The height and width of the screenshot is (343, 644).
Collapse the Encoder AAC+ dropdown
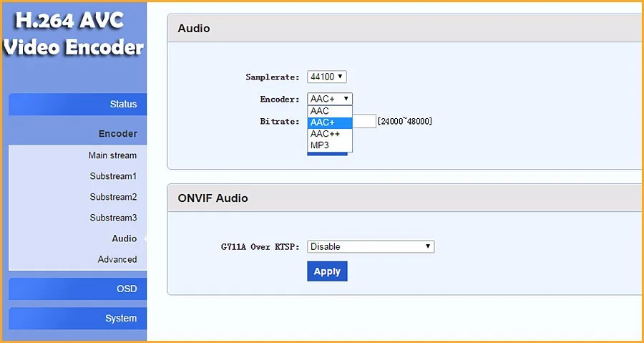(x=330, y=99)
